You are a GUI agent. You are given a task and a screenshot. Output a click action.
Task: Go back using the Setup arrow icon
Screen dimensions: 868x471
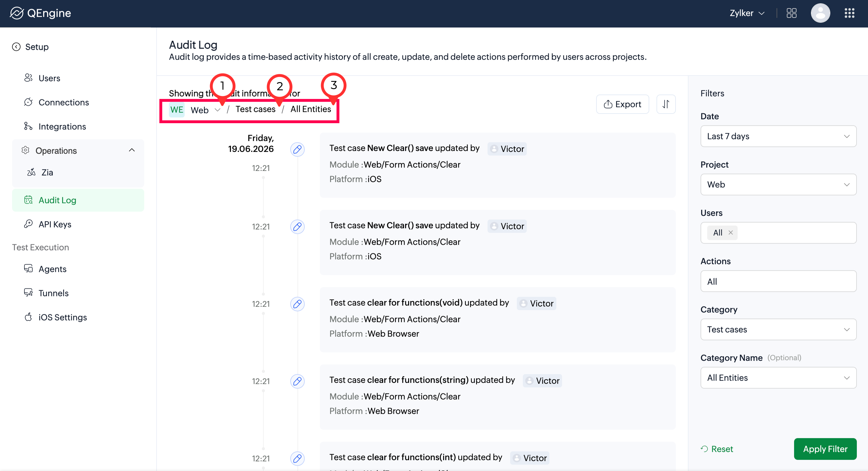(x=16, y=46)
